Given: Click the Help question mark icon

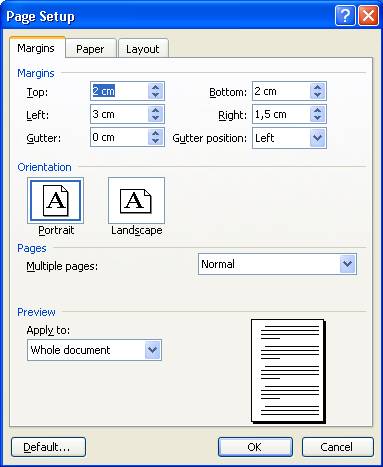Looking at the screenshot, I should [x=345, y=16].
